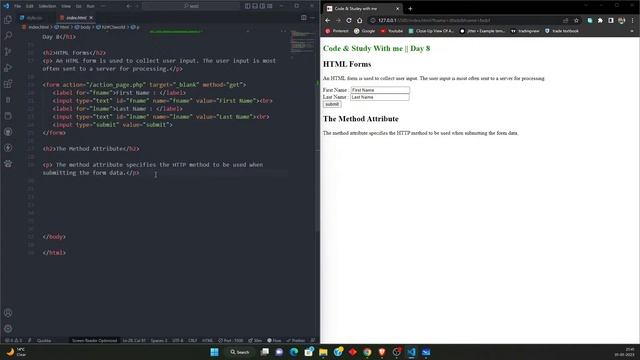640x360 pixels.
Task: Click the split editor right icon
Action: 303,18
